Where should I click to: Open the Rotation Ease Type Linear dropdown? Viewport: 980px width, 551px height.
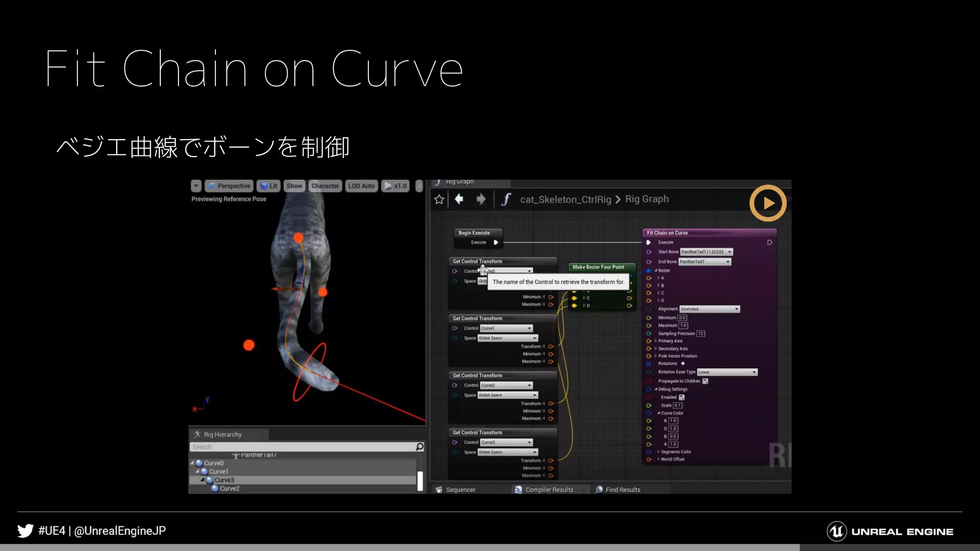(727, 372)
